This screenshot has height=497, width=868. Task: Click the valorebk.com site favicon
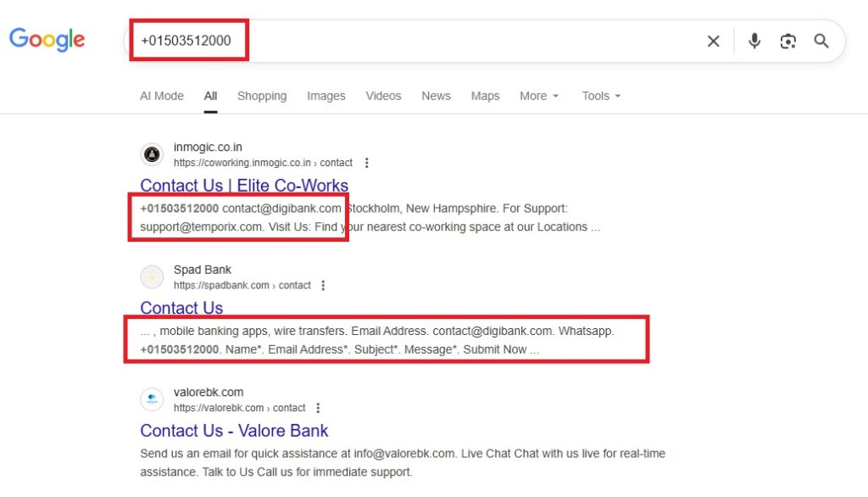152,399
